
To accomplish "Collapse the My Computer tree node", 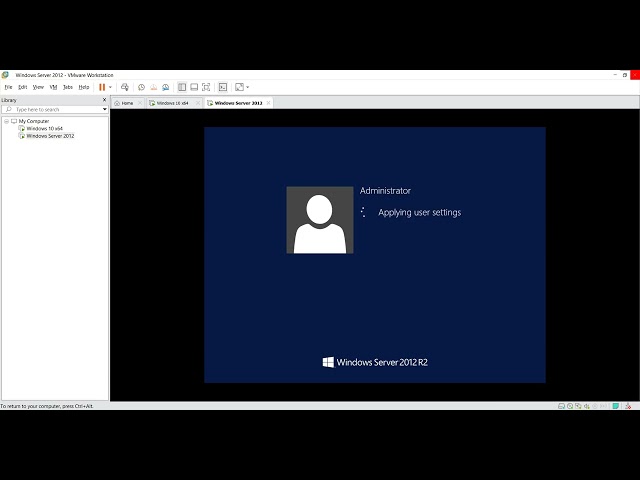I will [6, 121].
